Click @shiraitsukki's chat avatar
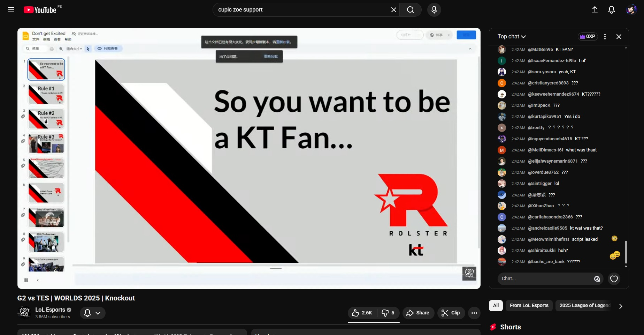The height and width of the screenshot is (335, 644). (x=502, y=251)
